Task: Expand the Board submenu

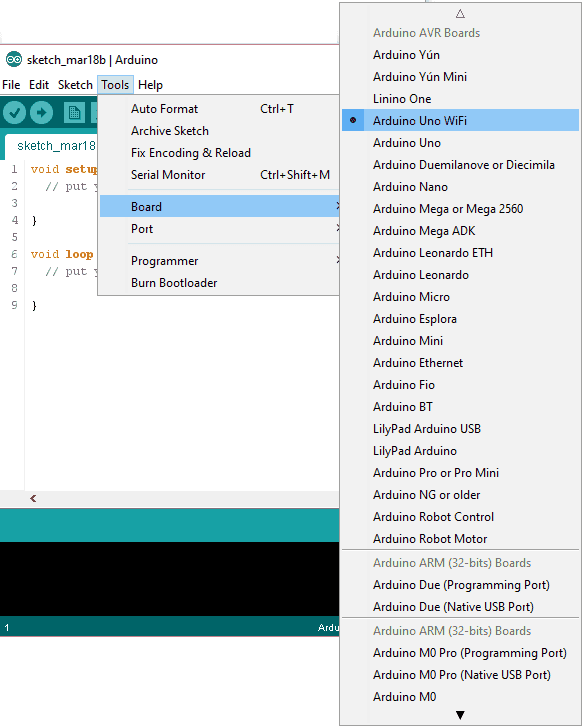Action: tap(220, 206)
